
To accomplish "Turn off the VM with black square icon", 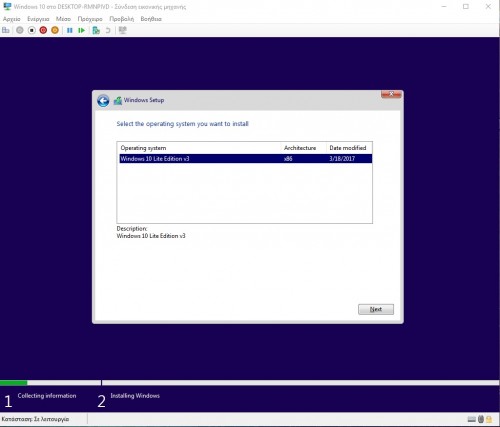I will point(32,30).
